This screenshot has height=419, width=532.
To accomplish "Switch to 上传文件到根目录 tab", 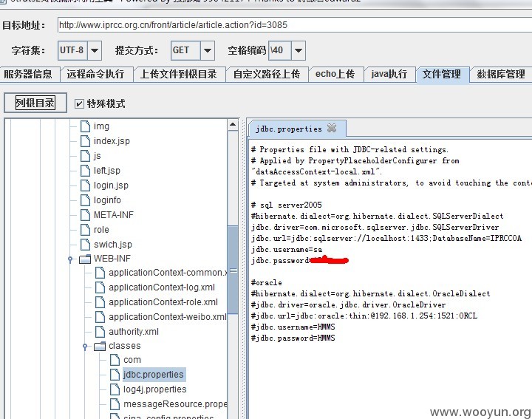I will (179, 74).
